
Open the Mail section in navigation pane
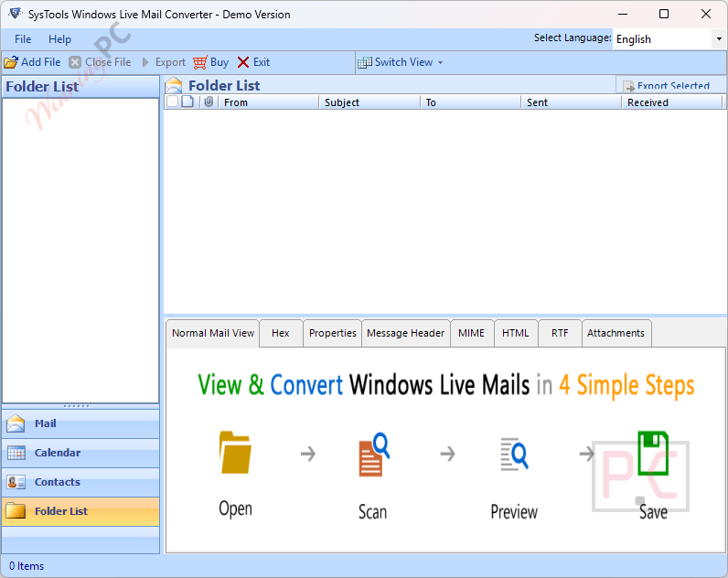(x=80, y=423)
